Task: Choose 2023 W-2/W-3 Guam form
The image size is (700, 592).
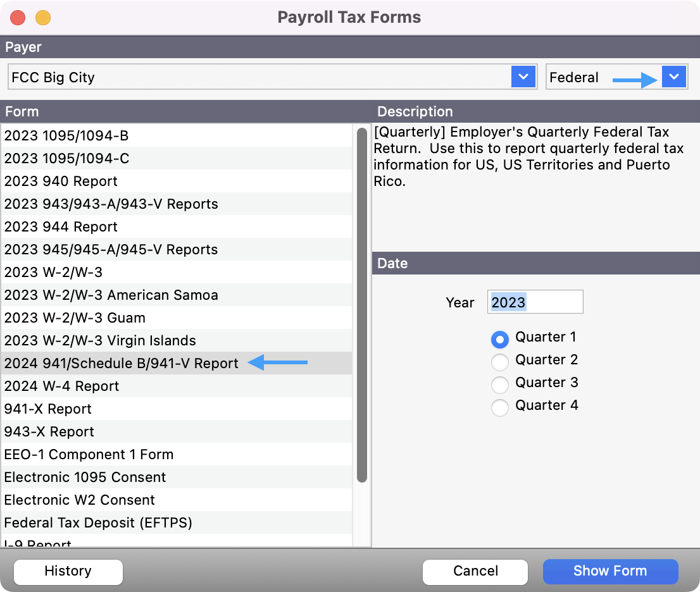Action: click(x=75, y=318)
